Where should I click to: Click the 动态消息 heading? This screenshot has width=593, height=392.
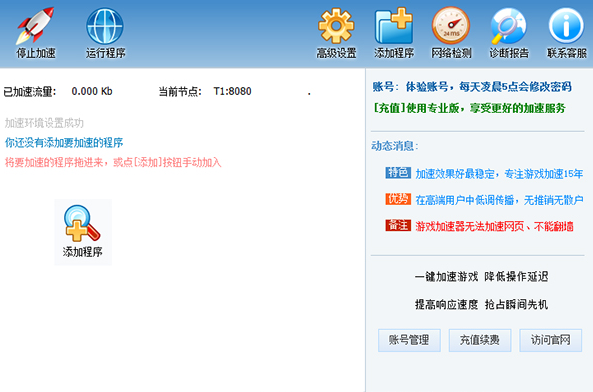point(394,146)
